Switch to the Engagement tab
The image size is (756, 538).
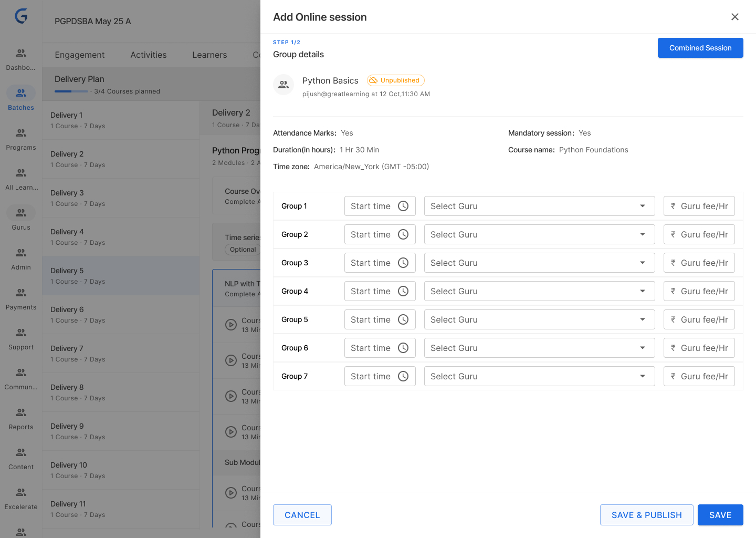tap(80, 55)
